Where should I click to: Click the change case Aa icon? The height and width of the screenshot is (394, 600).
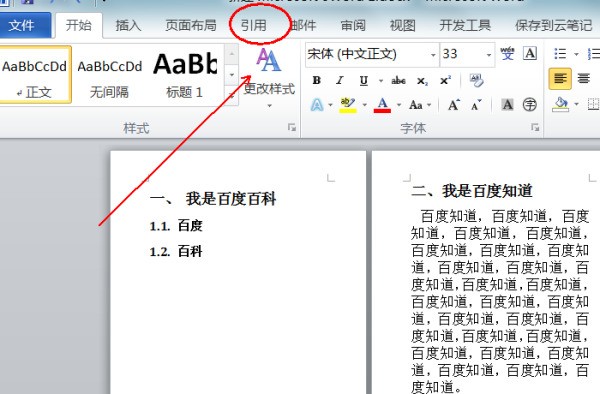416,105
